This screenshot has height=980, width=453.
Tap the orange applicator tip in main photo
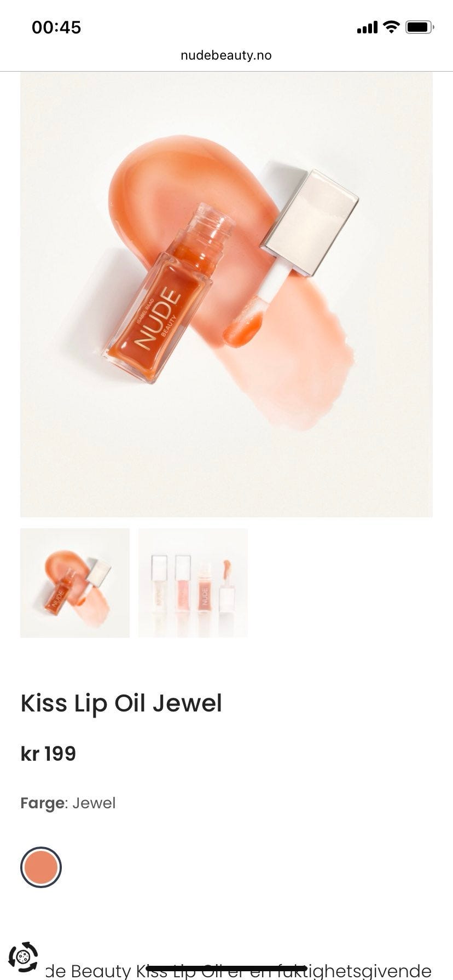tap(243, 330)
